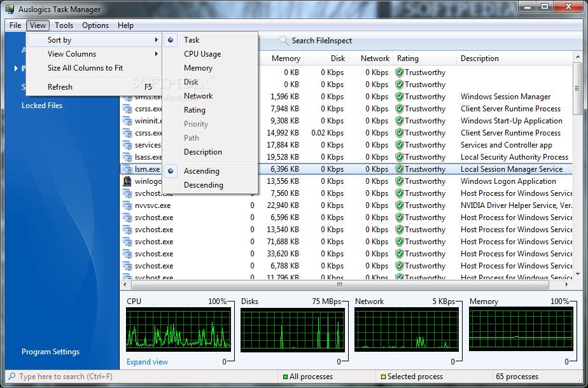588x388 pixels.
Task: Open Locked Files in sidebar
Action: [x=42, y=106]
